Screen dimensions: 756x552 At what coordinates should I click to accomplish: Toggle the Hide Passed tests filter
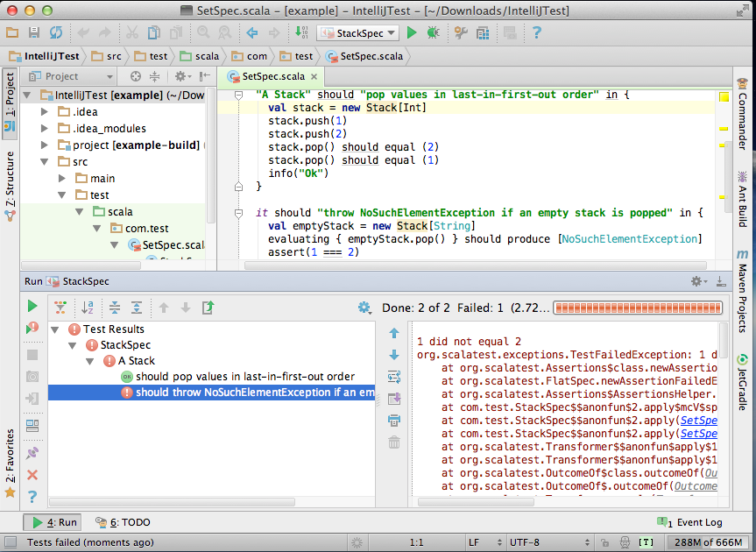tap(60, 307)
